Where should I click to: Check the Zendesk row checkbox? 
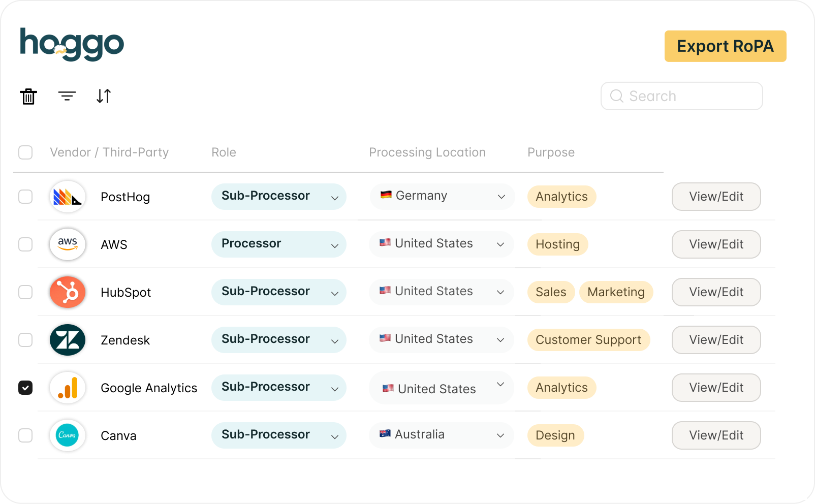(25, 340)
